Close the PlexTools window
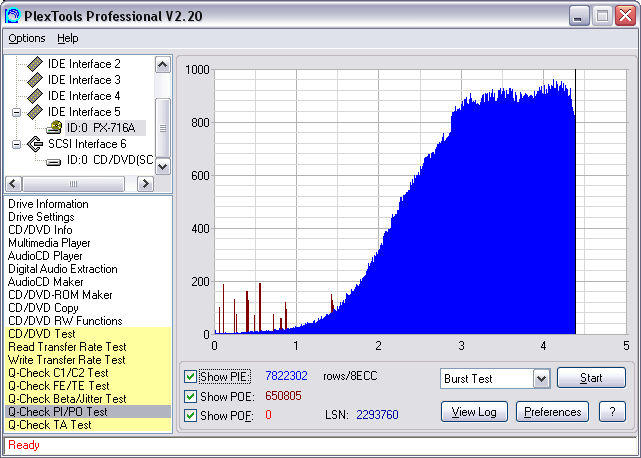Viewport: 641px width, 458px height. 626,16
